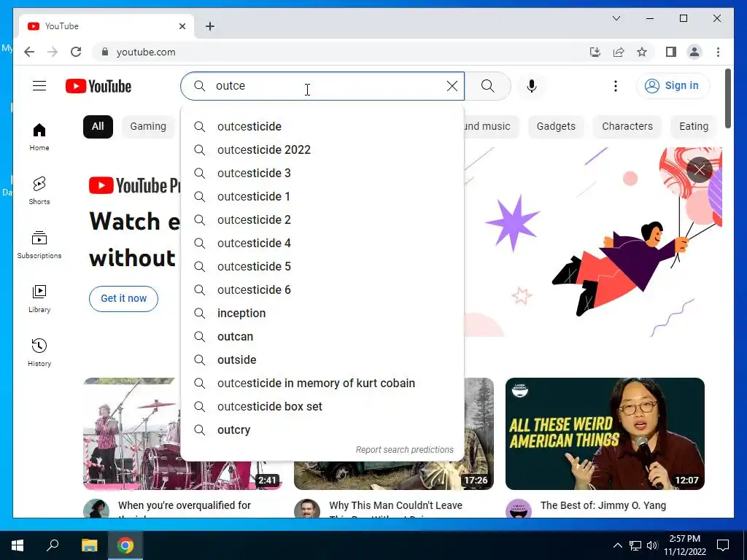The height and width of the screenshot is (560, 747).
Task: Open the Windows notification center
Action: [x=723, y=545]
